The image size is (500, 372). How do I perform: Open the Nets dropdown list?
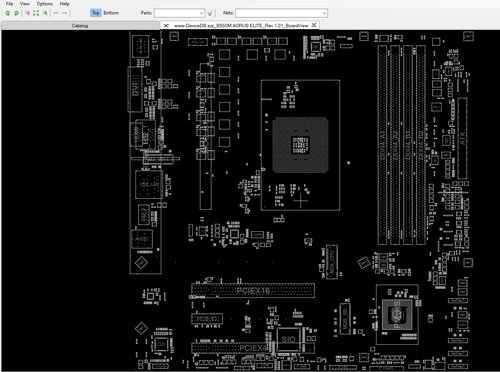pyautogui.click(x=324, y=13)
